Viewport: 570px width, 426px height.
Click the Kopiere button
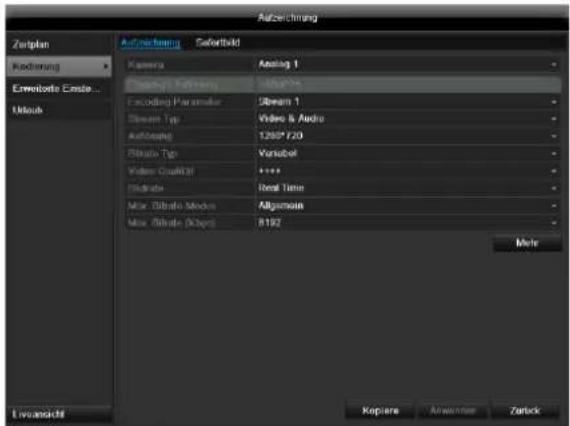click(380, 411)
